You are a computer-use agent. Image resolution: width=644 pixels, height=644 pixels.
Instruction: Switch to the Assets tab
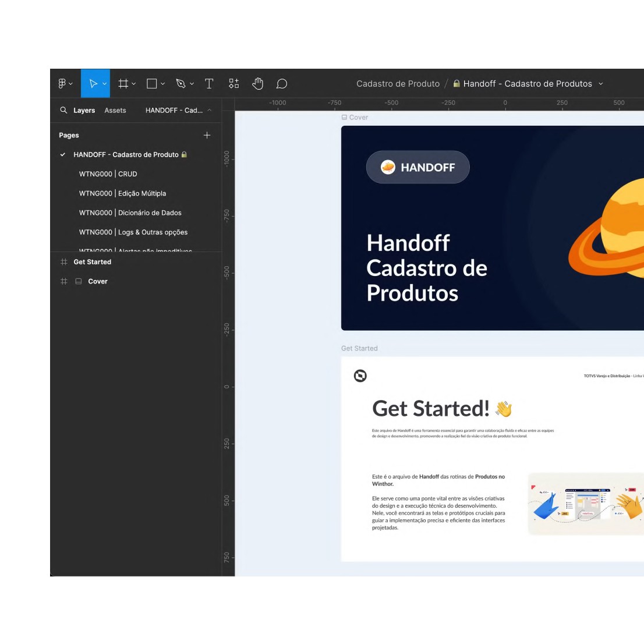coord(115,110)
